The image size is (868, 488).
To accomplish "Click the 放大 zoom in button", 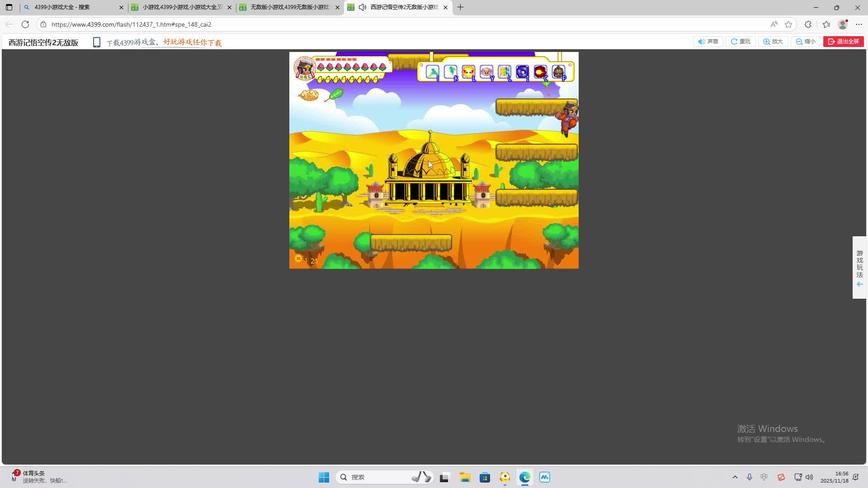I will click(x=773, y=42).
